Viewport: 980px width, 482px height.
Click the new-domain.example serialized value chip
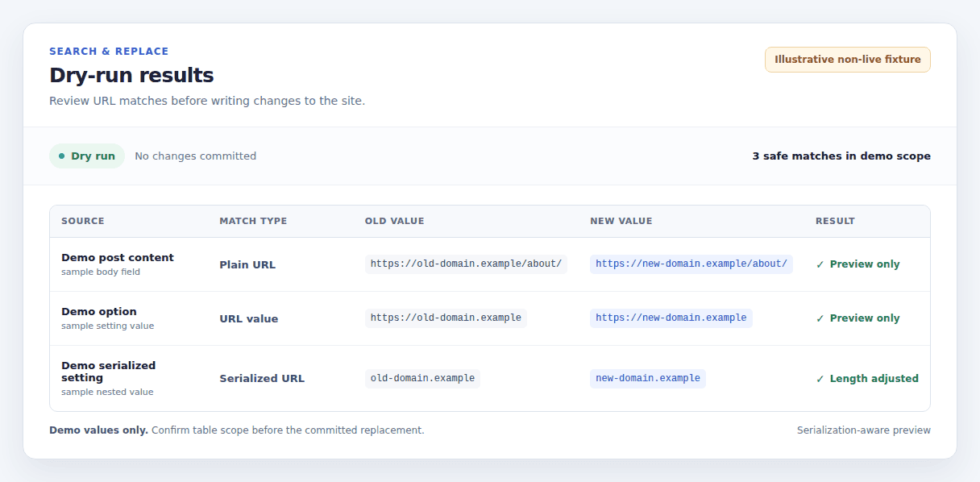click(648, 378)
